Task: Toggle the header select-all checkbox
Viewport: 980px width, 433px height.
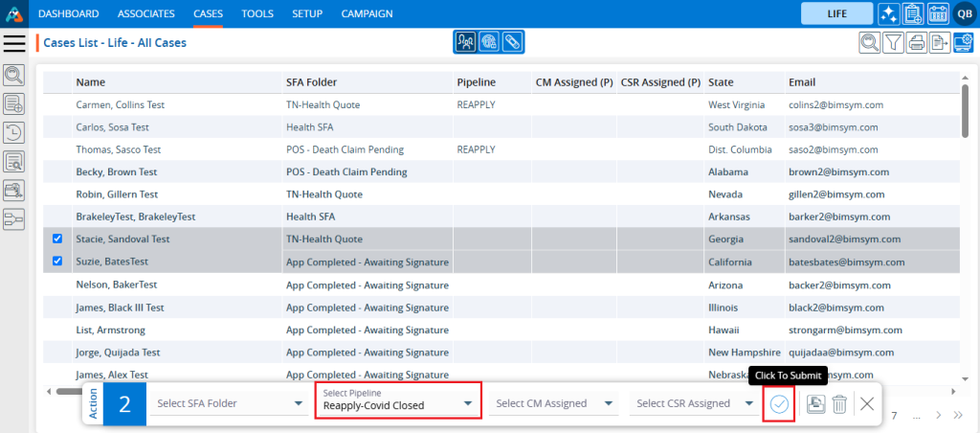Action: (x=56, y=82)
